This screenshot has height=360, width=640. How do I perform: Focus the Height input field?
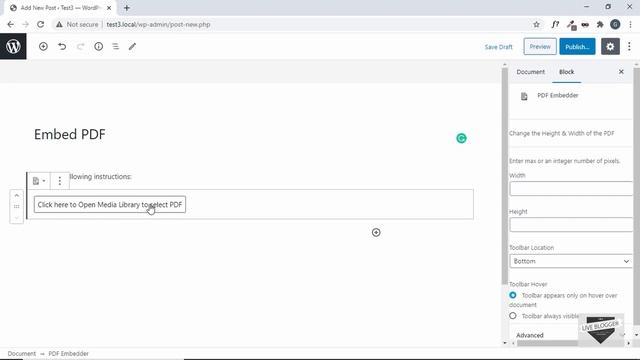[571, 224]
